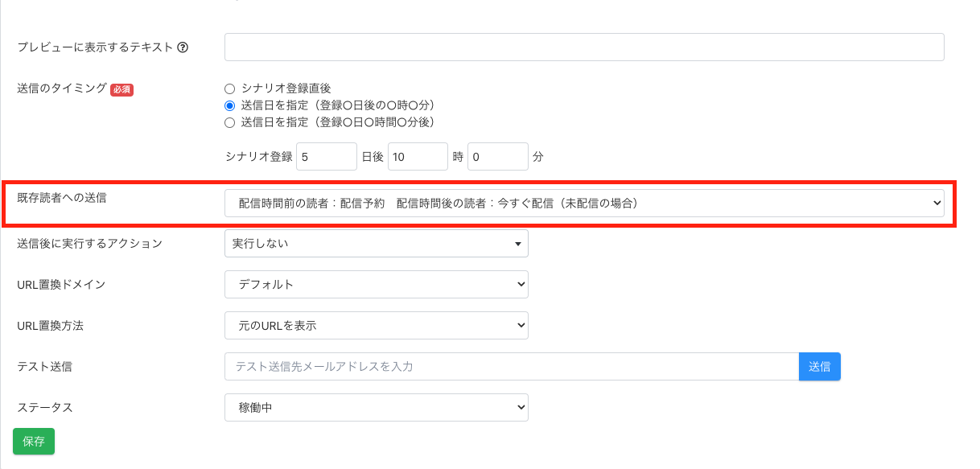Viewport: 980px width, 469px height.
Task: Click the red 必須 badge
Action: click(x=121, y=89)
